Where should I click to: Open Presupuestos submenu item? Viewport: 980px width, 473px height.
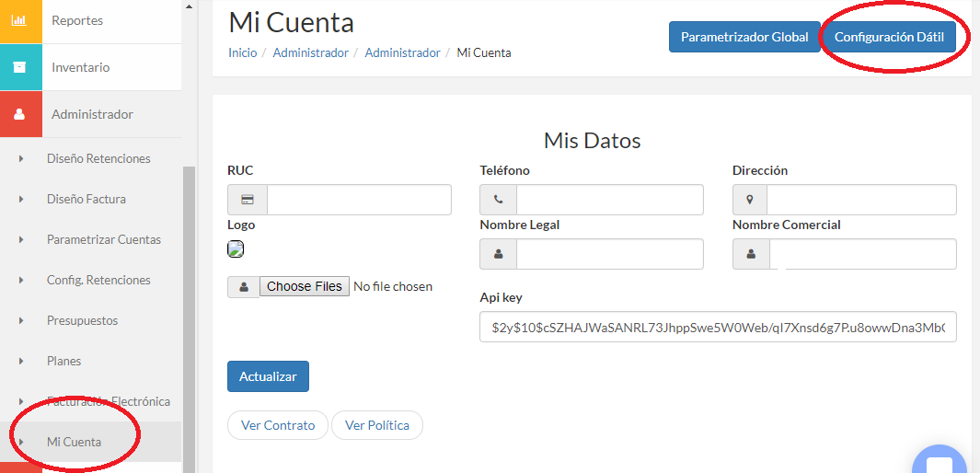pos(90,320)
